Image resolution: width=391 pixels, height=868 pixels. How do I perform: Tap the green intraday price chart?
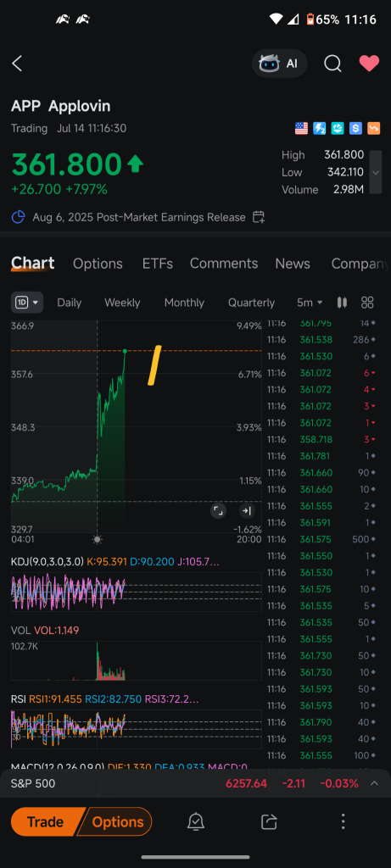[x=136, y=427]
